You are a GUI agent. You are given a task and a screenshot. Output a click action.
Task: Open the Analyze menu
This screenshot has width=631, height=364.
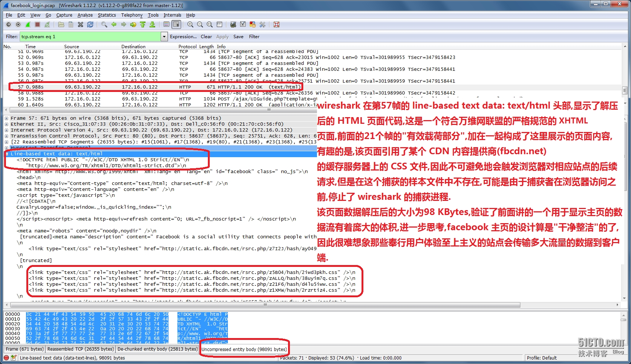(85, 15)
